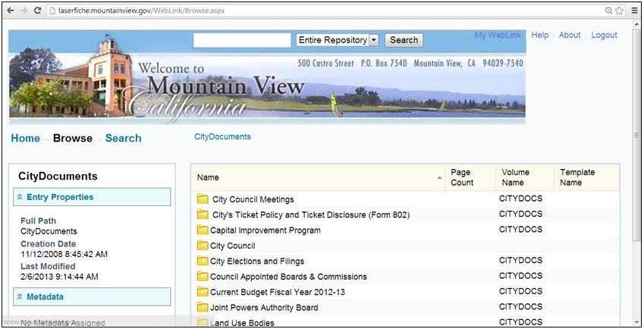This screenshot has width=644, height=329.
Task: Click the Capital Improvement Program folder icon
Action: pos(203,230)
